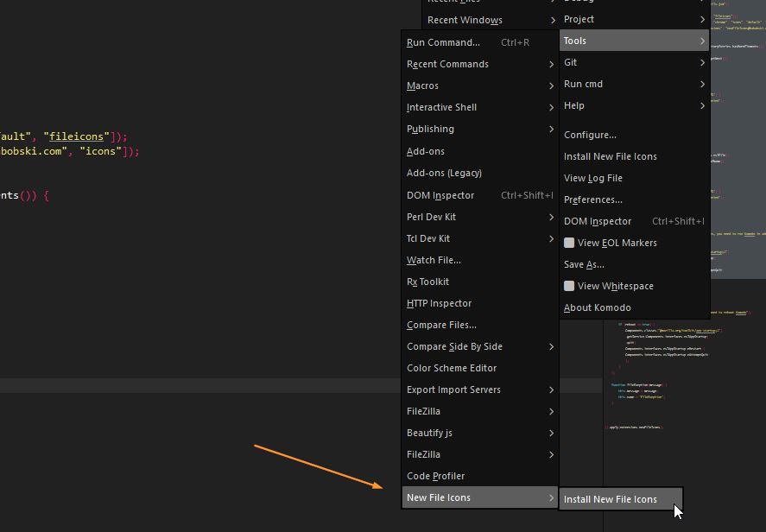Launch the Rx Toolkit
Image resolution: width=766 pixels, height=532 pixels.
point(480,282)
